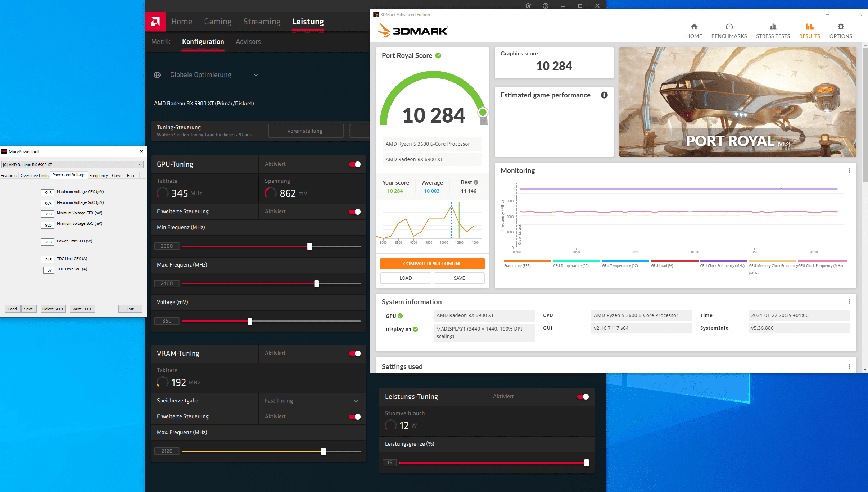
Task: Open the Settings used three-dot menu
Action: [850, 366]
